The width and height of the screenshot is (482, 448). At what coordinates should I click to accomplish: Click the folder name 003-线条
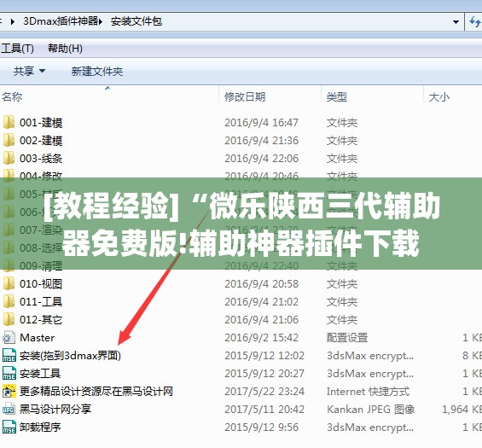41,159
